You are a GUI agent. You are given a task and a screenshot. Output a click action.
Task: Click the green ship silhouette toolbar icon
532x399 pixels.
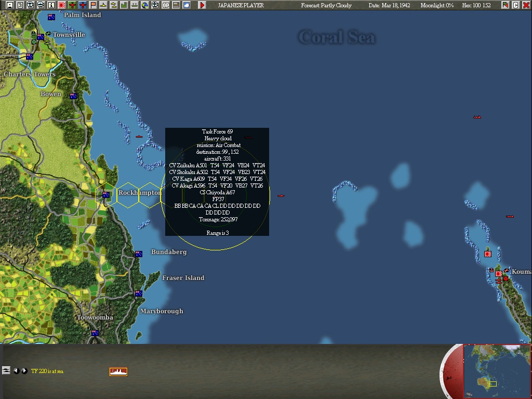pyautogui.click(x=135, y=5)
